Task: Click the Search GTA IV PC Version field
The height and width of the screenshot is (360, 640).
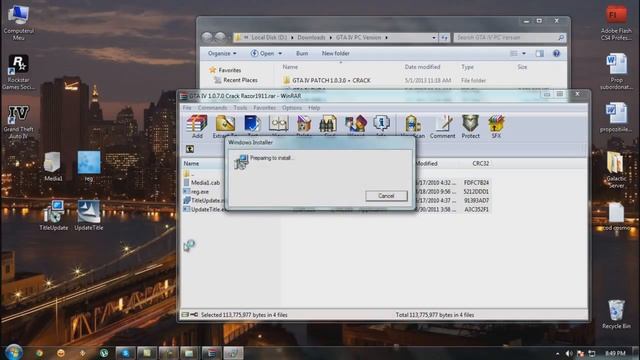Action: click(510, 38)
